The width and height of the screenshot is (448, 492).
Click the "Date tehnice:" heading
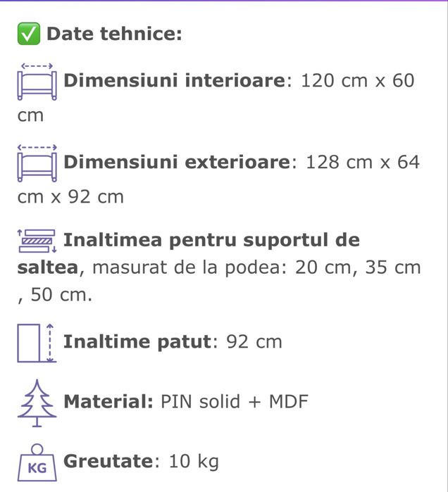pos(114,34)
